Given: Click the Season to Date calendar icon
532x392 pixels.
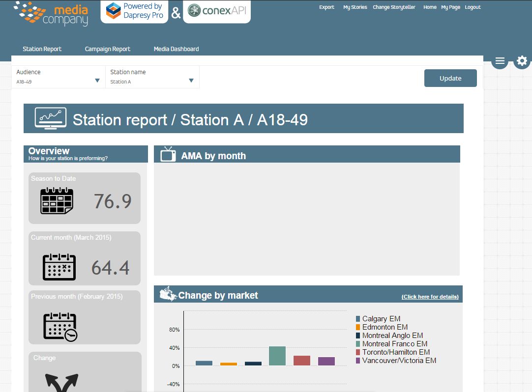Looking at the screenshot, I should click(x=57, y=201).
